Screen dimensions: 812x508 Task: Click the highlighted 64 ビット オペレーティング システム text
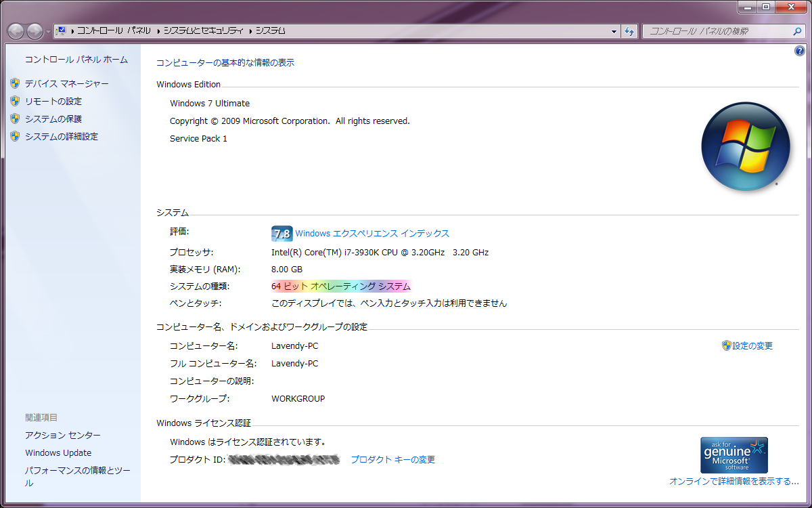pyautogui.click(x=341, y=287)
